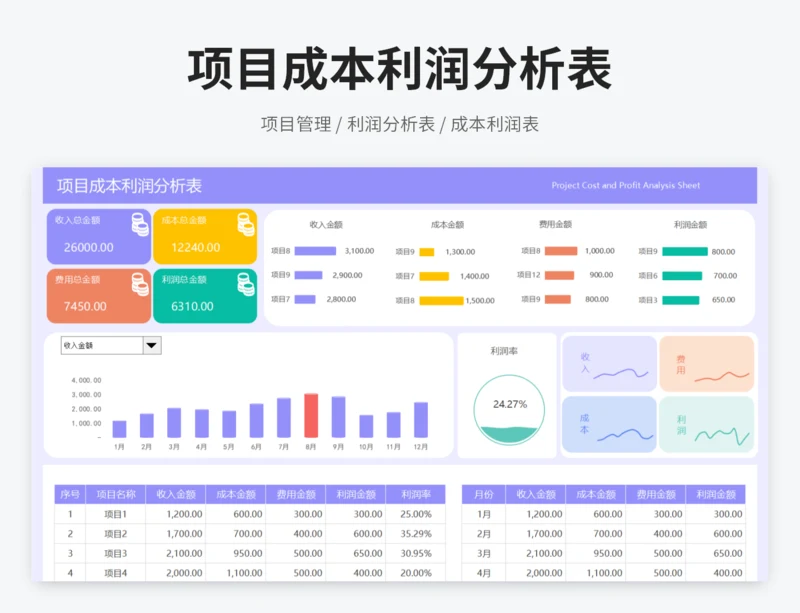
Task: Click the 30.95% profit rate cell
Action: [x=416, y=553]
